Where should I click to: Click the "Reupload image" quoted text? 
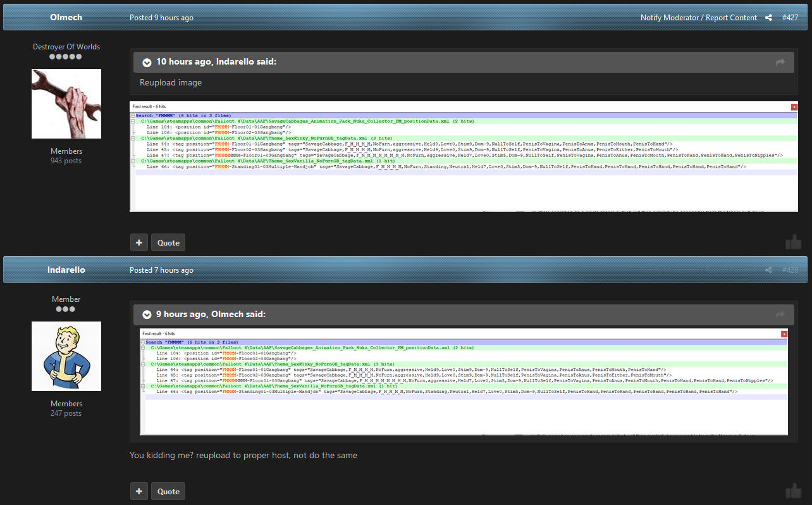click(171, 83)
